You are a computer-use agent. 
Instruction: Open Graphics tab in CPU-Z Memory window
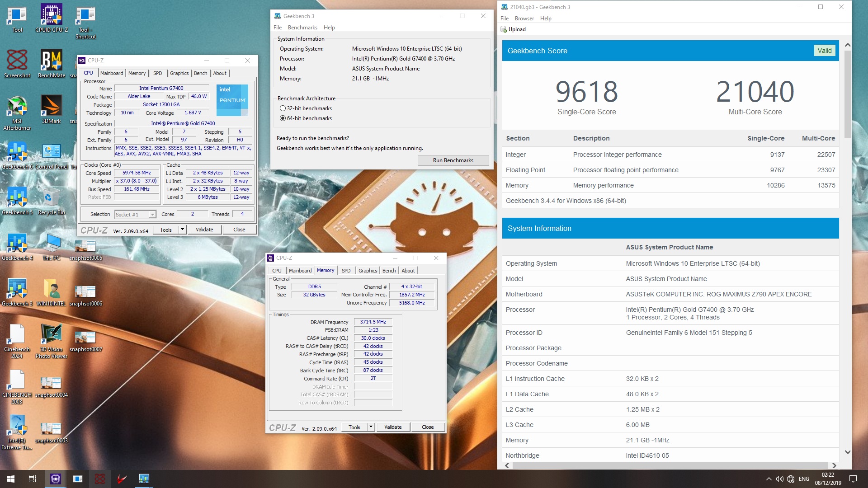click(x=368, y=271)
